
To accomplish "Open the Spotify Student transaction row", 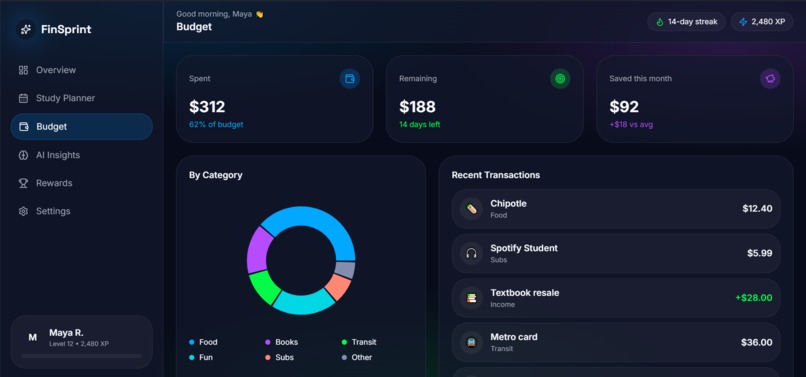I will click(616, 254).
